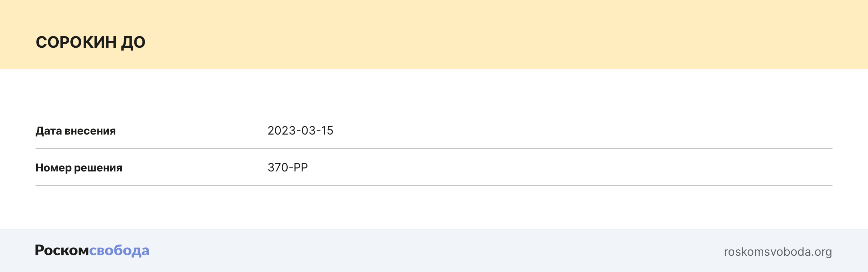The image size is (868, 272).
Task: Click the Роскомсвобода logo in footer
Action: pyautogui.click(x=92, y=251)
